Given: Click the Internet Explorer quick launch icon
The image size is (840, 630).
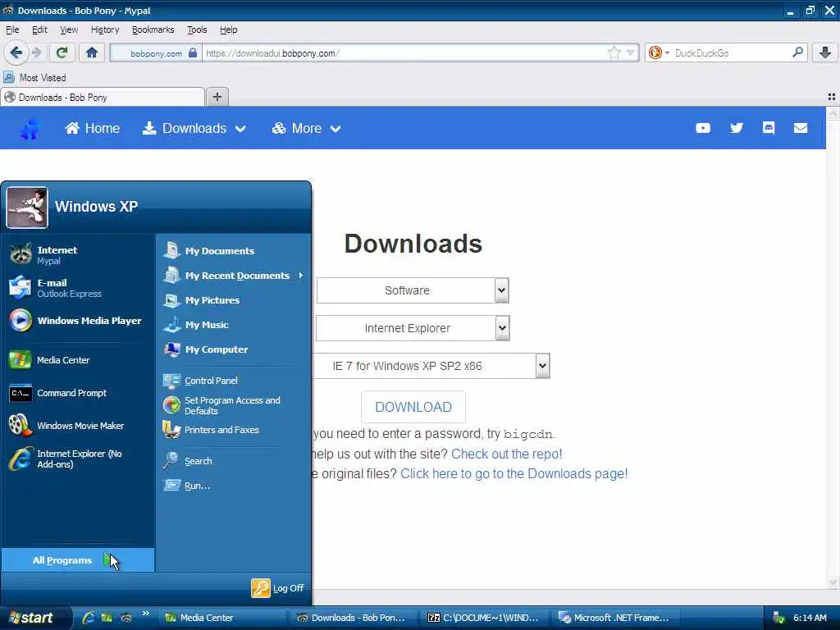Looking at the screenshot, I should coord(89,618).
